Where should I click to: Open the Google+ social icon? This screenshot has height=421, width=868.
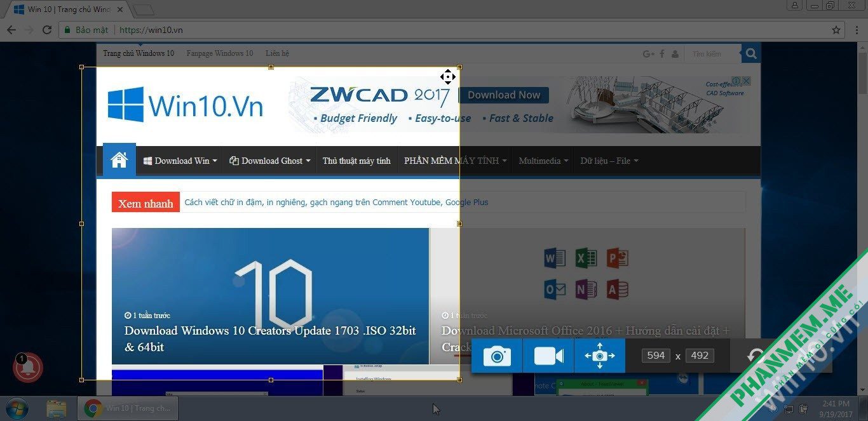coord(649,54)
